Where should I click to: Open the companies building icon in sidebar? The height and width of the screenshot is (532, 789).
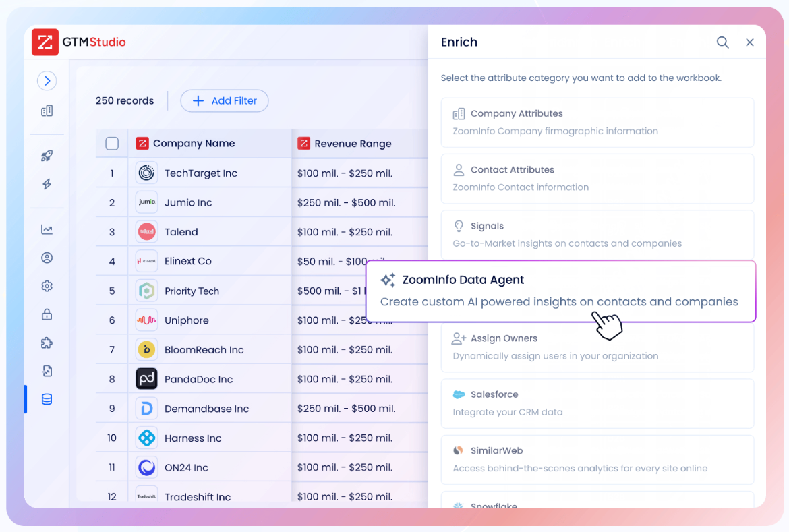click(x=47, y=111)
